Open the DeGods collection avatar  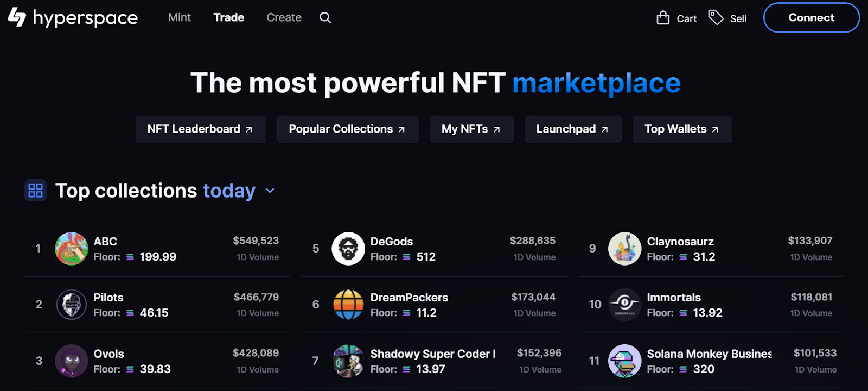348,249
